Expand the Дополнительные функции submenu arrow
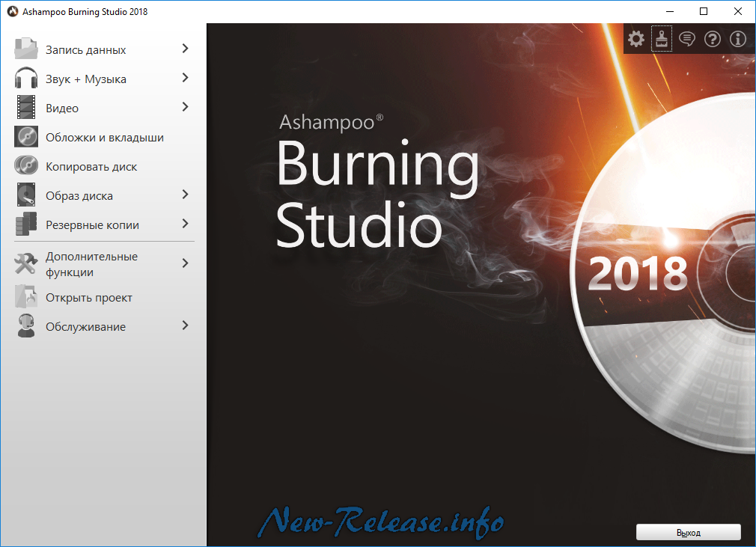The height and width of the screenshot is (547, 756). click(185, 263)
